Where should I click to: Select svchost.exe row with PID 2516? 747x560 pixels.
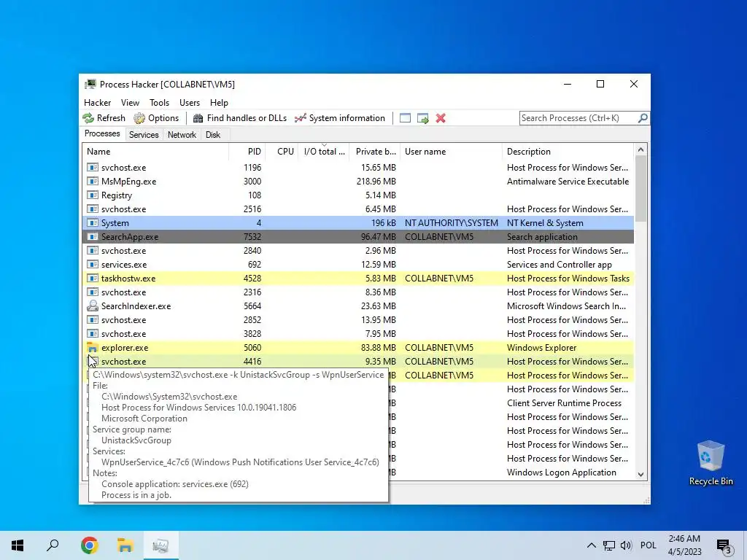358,209
